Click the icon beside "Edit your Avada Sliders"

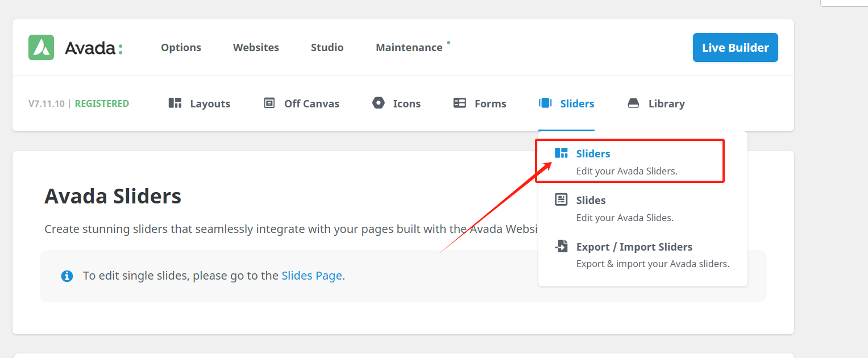pyautogui.click(x=561, y=153)
